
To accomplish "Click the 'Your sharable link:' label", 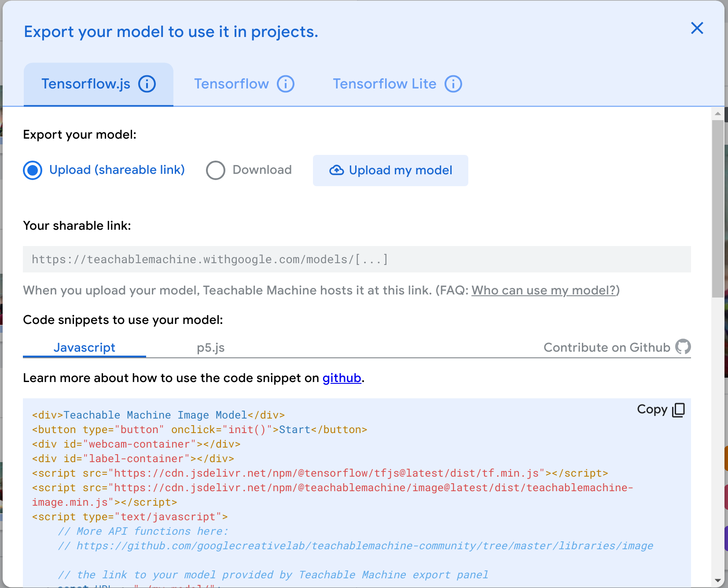I will pyautogui.click(x=77, y=226).
